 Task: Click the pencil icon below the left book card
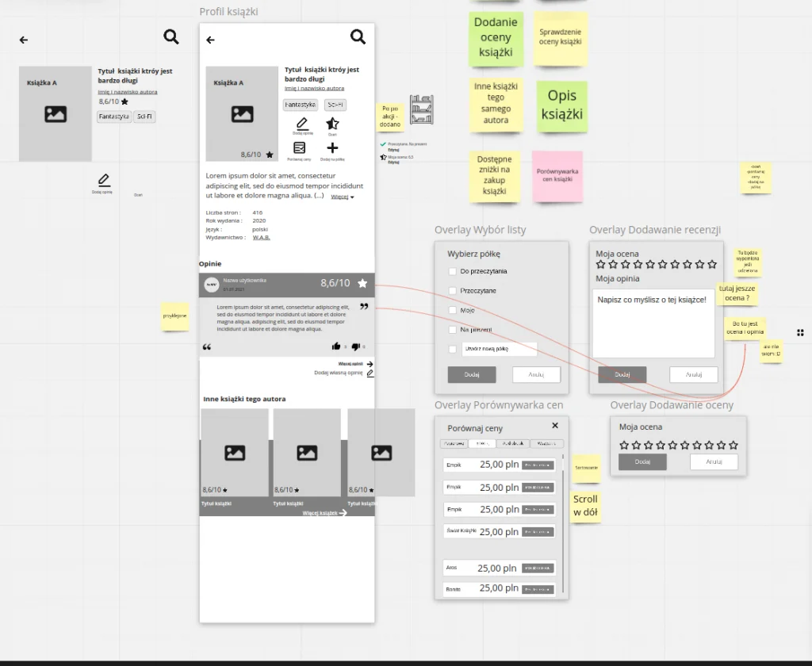click(x=104, y=180)
